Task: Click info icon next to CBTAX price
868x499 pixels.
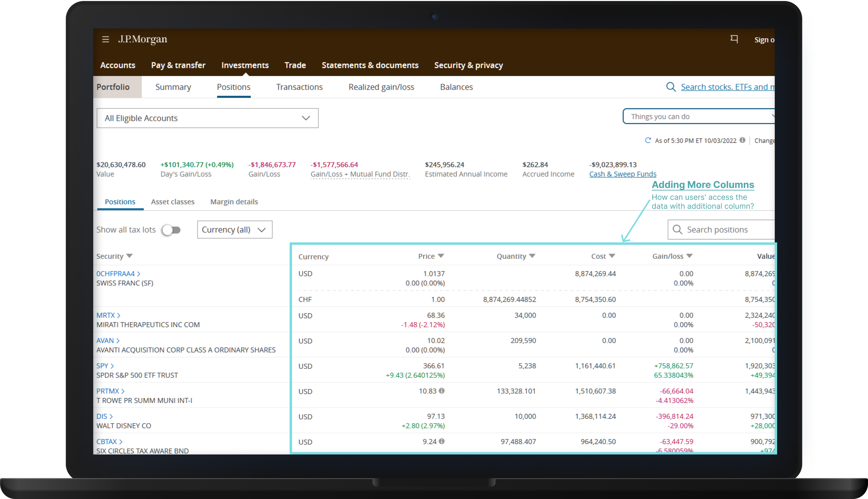Action: coord(442,441)
